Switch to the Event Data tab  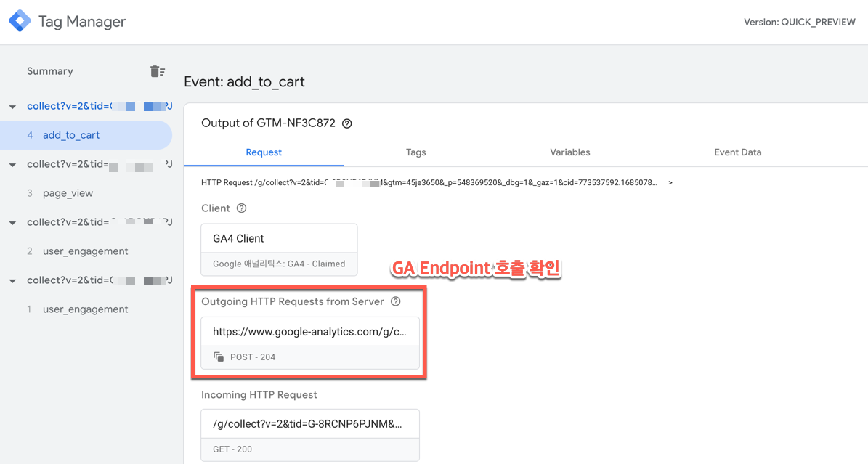[737, 152]
